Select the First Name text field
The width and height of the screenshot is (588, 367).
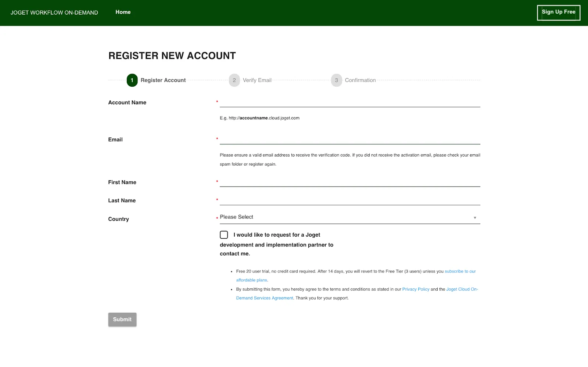350,182
